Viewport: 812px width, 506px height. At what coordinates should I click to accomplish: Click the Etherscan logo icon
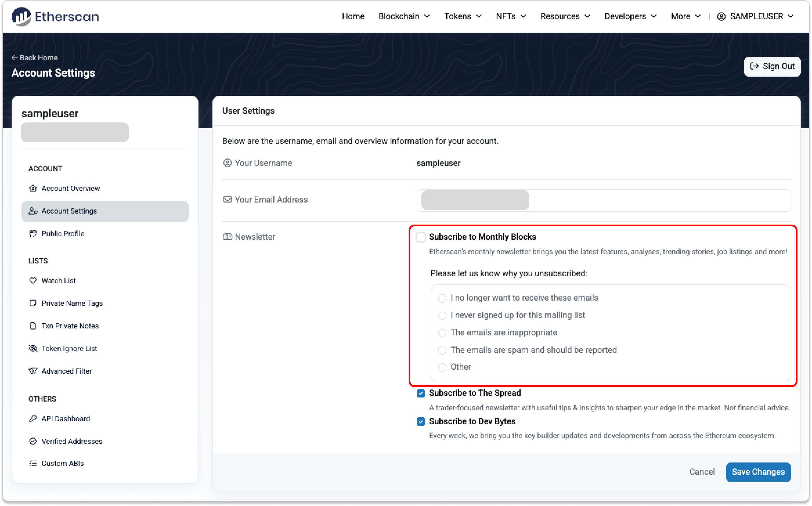pyautogui.click(x=21, y=16)
